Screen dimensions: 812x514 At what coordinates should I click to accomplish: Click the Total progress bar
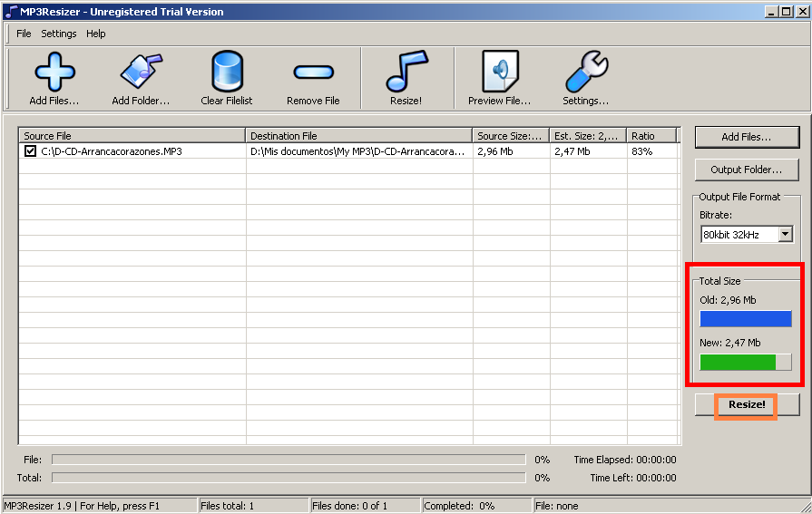[x=289, y=478]
